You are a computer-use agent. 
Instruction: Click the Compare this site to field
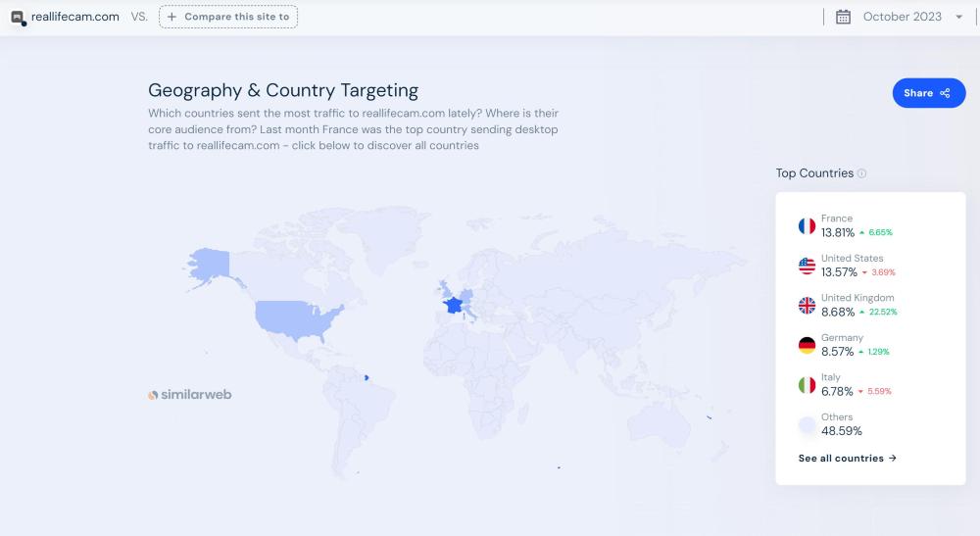point(228,17)
